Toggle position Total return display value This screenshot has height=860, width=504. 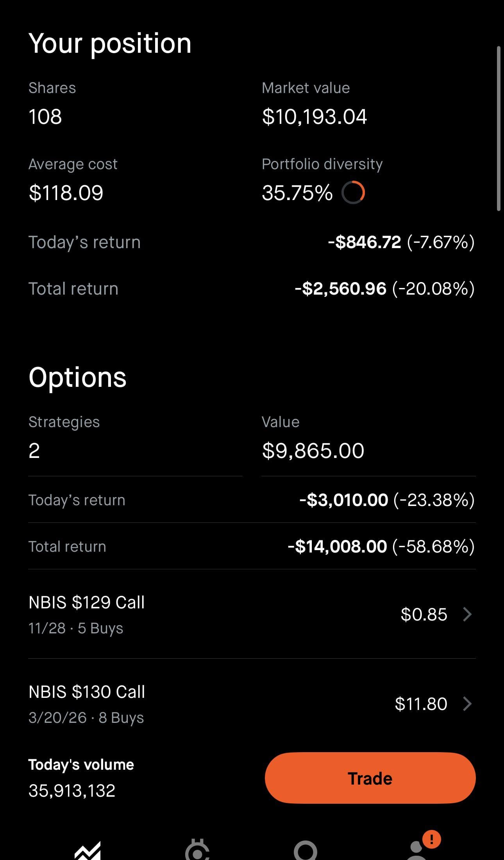click(384, 289)
